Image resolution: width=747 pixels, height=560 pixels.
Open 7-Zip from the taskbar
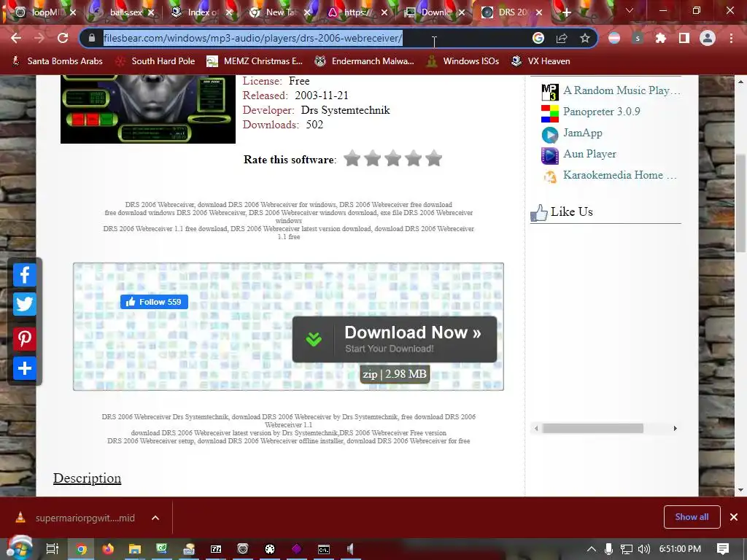point(216,549)
